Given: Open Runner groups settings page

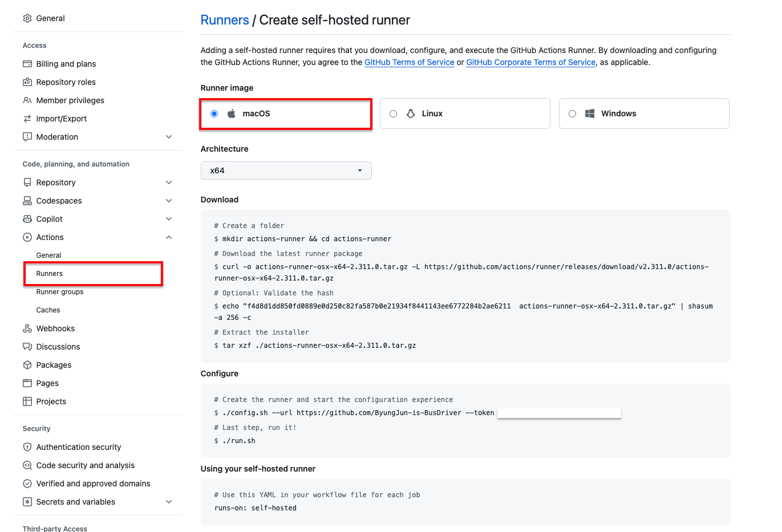Looking at the screenshot, I should 60,292.
